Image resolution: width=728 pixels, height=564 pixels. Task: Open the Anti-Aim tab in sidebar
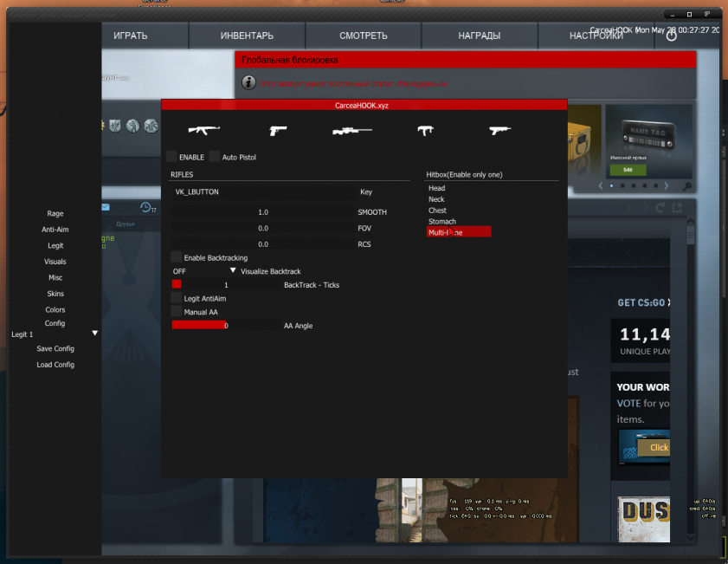click(55, 229)
